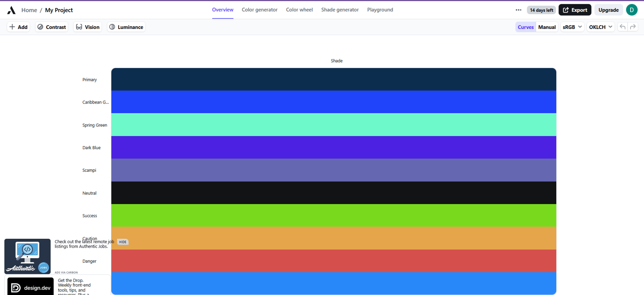Toggle Vision simulation glasses button

88,27
